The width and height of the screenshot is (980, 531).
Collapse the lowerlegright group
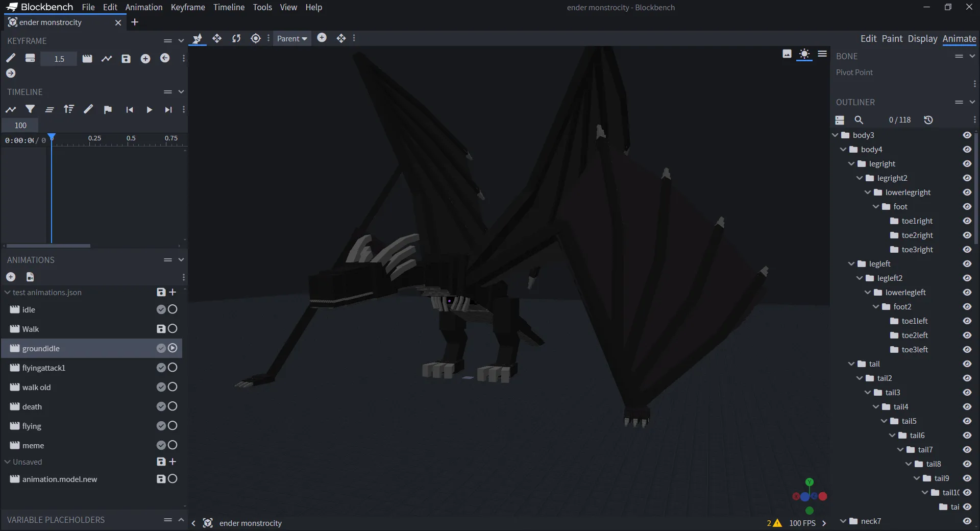[868, 192]
